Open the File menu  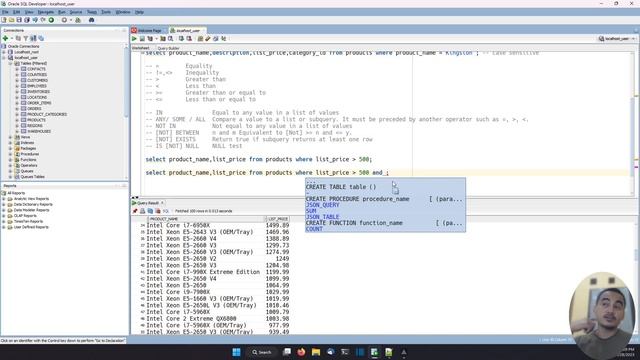(5, 12)
